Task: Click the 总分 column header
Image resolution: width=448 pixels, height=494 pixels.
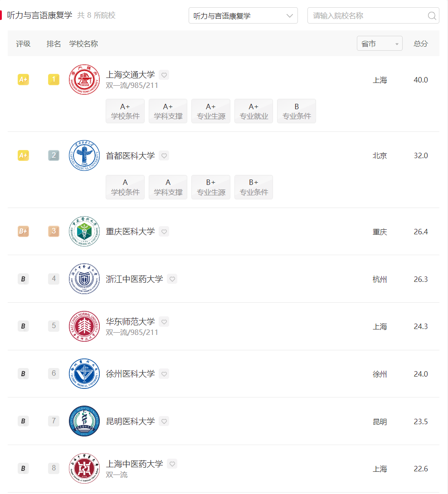Action: click(421, 44)
